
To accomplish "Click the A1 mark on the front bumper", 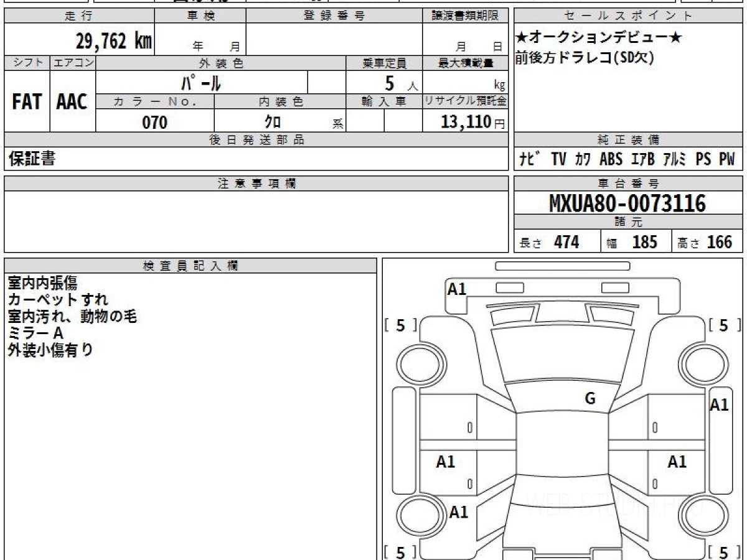I will pyautogui.click(x=458, y=289).
